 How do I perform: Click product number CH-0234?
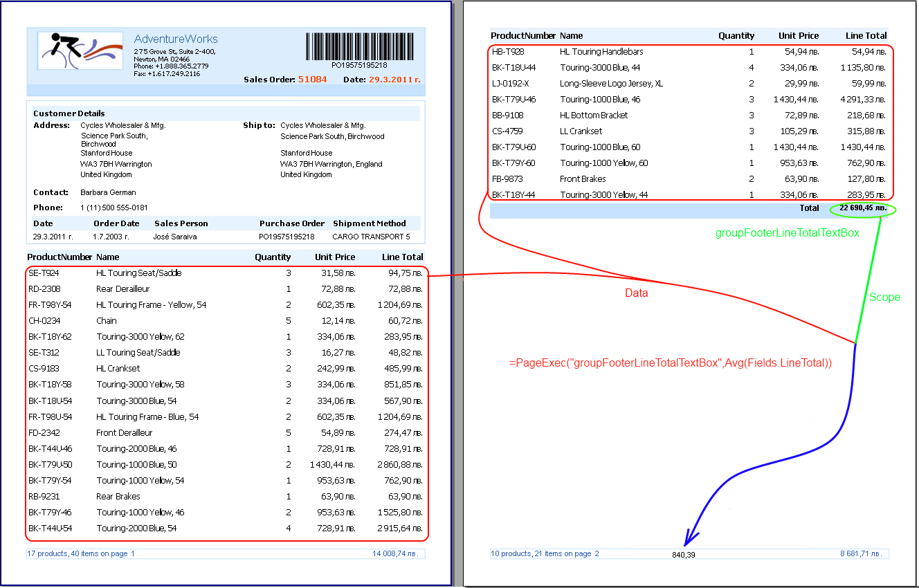click(x=44, y=321)
